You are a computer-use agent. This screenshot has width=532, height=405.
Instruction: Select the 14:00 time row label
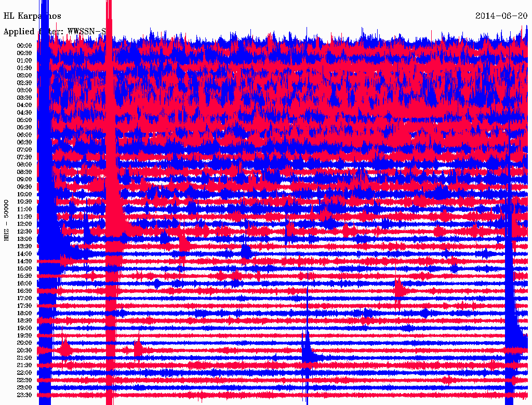tap(24, 254)
